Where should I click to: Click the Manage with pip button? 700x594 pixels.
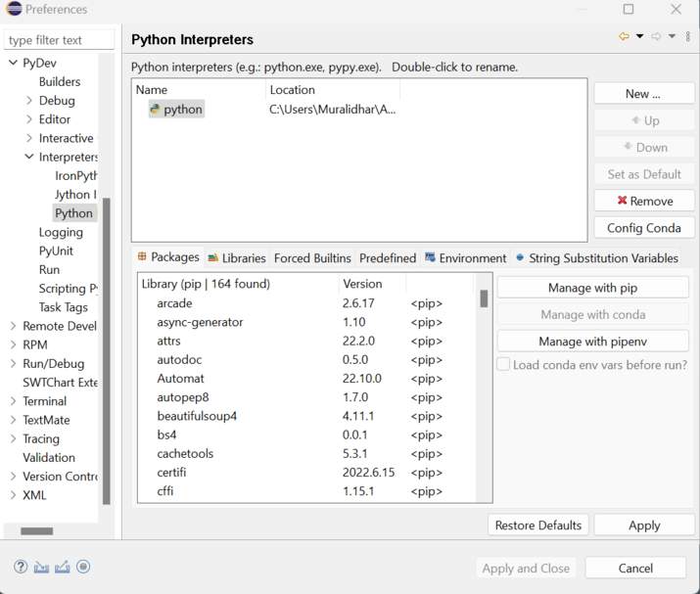(592, 288)
